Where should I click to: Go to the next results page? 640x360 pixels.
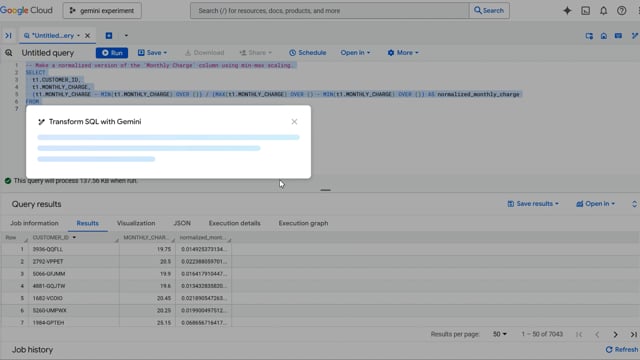[x=616, y=334]
